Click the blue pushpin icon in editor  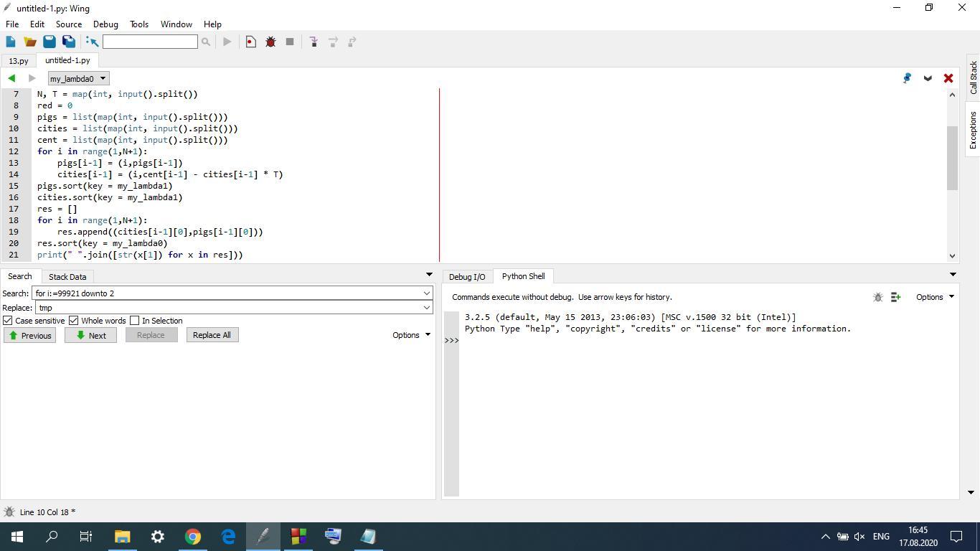click(x=907, y=78)
